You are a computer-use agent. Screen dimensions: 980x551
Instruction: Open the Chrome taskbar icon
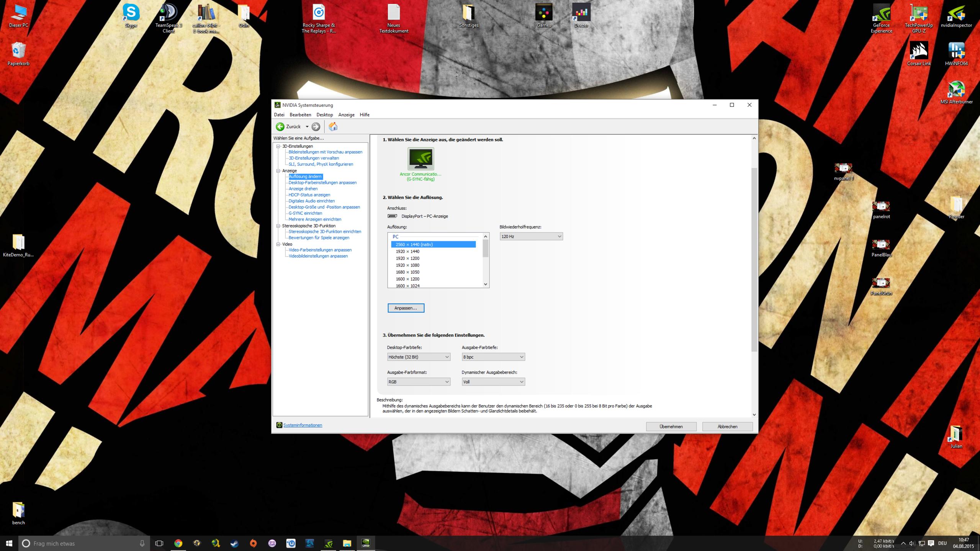point(178,543)
